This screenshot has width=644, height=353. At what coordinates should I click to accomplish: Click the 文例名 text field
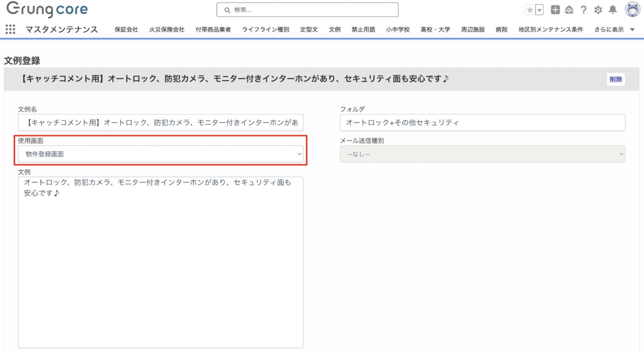[x=160, y=123]
